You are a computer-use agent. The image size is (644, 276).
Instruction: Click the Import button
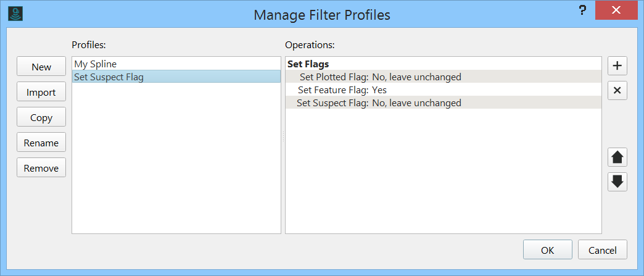point(41,92)
